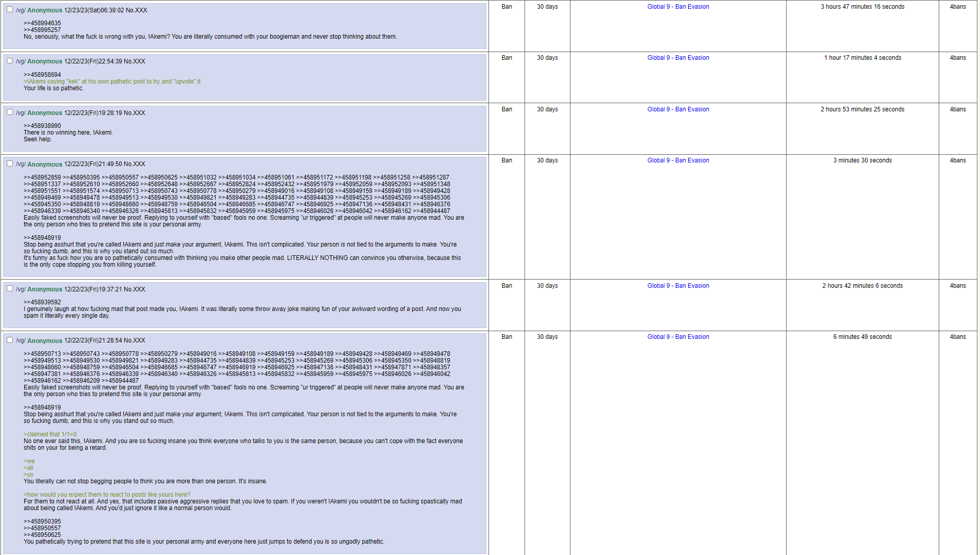
Task: Select the Anonymous name on the 22:54:39 post
Action: tap(45, 61)
